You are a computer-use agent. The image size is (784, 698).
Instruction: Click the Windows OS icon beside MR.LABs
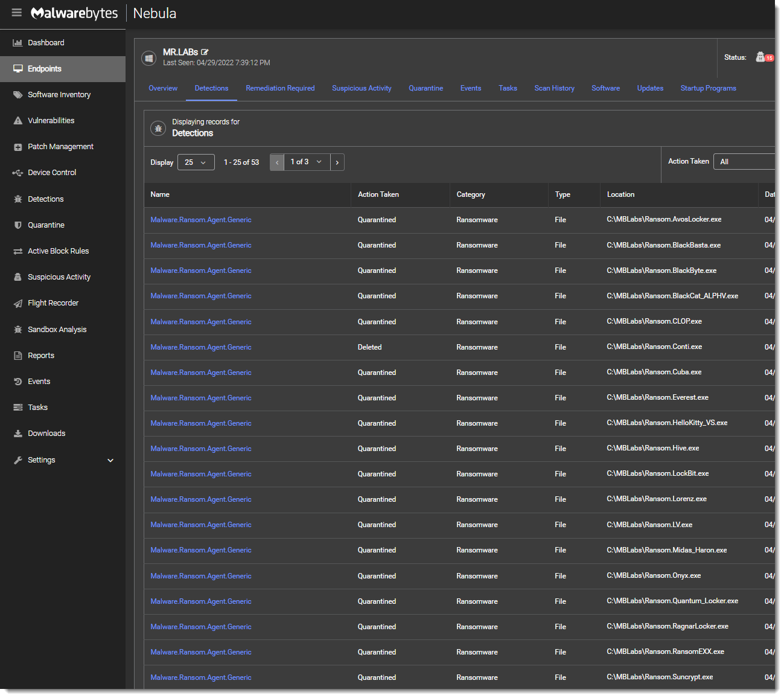coord(148,58)
